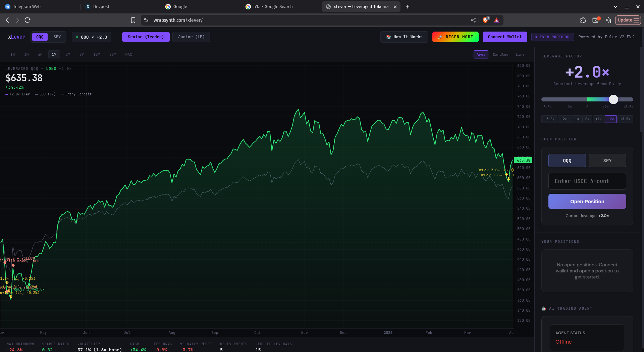Click the Open Position button
This screenshot has height=352, width=644.
coord(587,202)
